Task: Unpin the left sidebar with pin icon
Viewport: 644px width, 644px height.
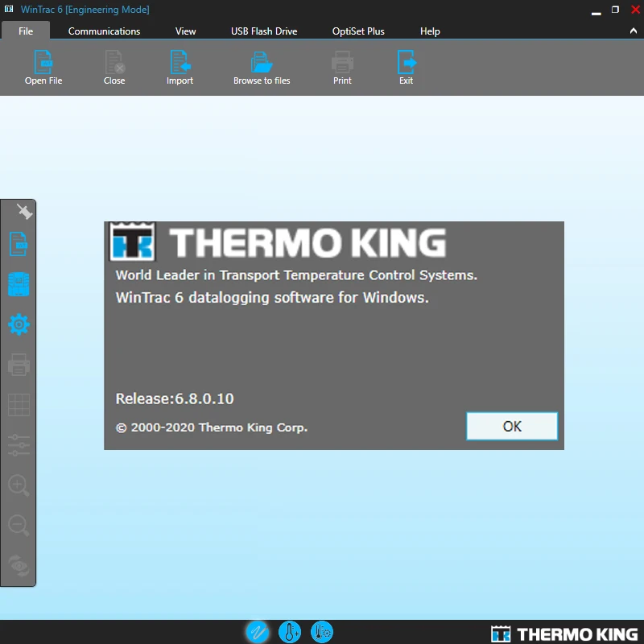Action: coord(24,212)
